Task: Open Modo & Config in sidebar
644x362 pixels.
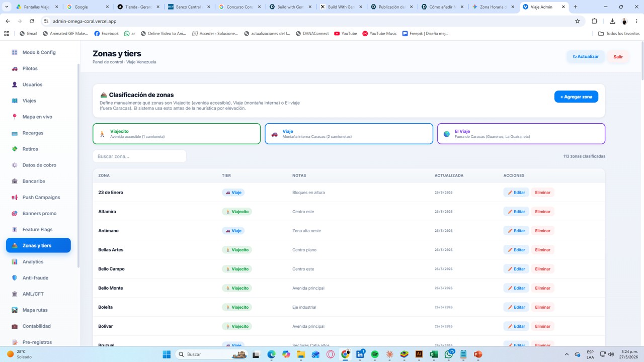Action: pos(38,52)
